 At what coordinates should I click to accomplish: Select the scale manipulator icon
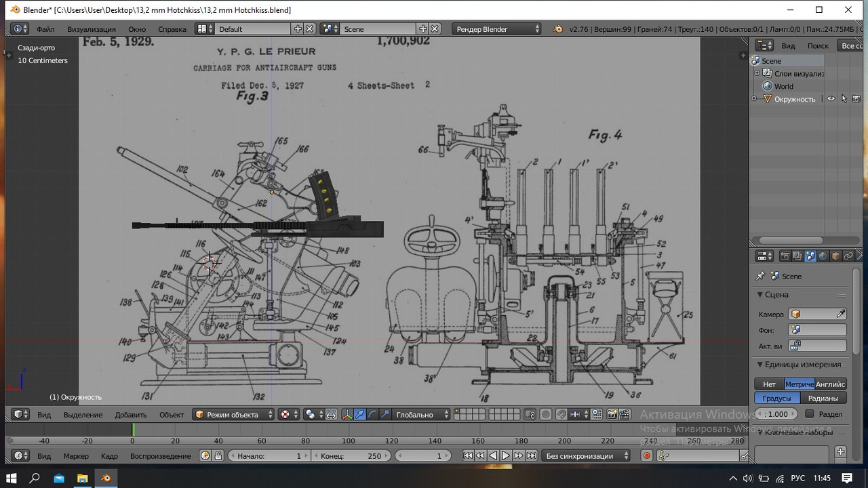385,415
